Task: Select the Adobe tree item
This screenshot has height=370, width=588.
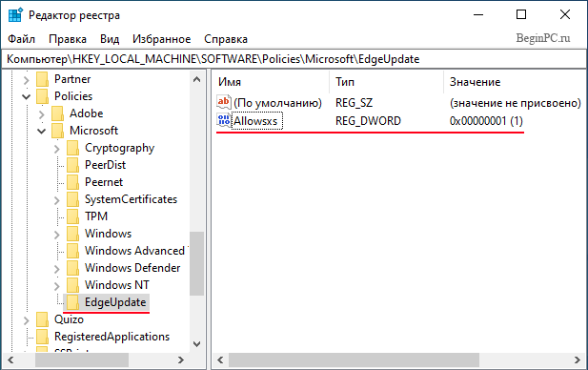Action: click(x=87, y=113)
